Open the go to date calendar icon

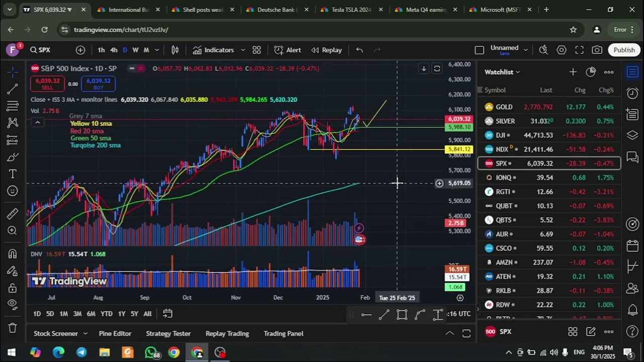click(168, 314)
